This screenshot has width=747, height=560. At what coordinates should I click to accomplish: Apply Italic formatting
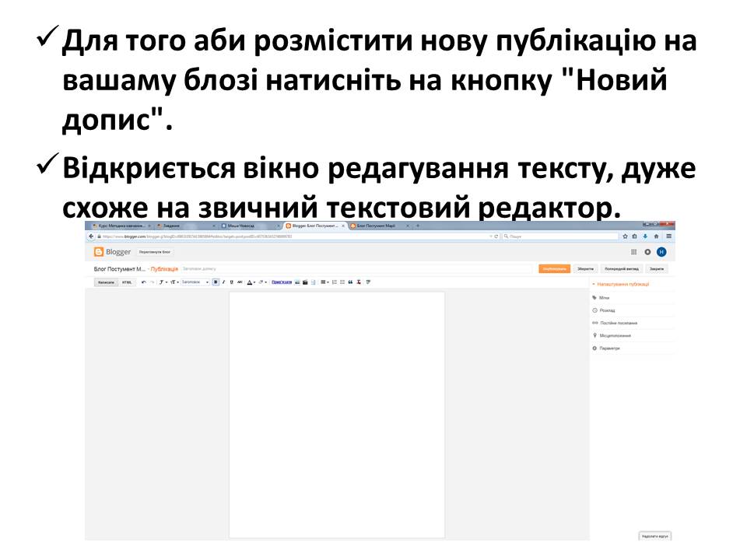pos(223,282)
